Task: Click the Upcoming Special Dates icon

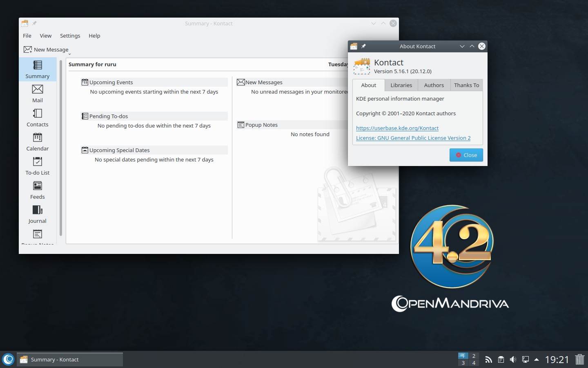Action: pyautogui.click(x=85, y=150)
